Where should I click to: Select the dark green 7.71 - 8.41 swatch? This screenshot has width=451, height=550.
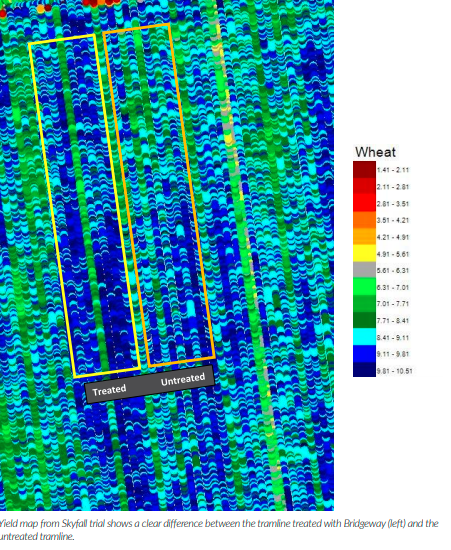pyautogui.click(x=364, y=321)
